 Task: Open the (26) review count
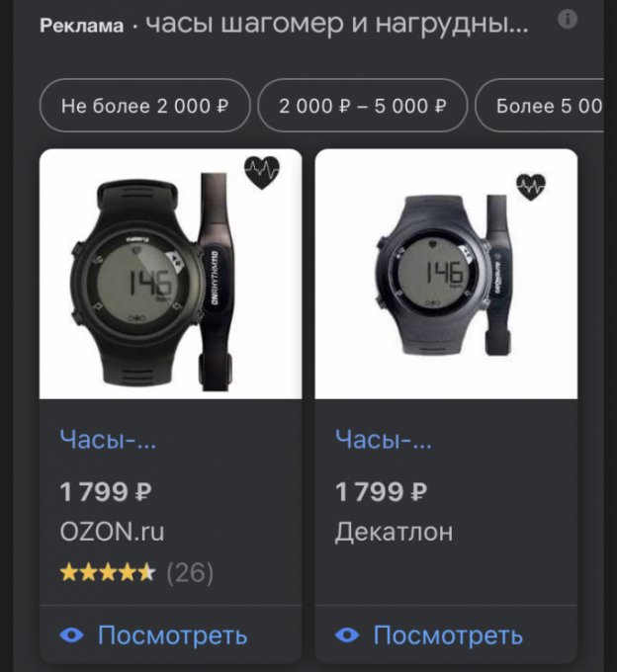[x=189, y=572]
